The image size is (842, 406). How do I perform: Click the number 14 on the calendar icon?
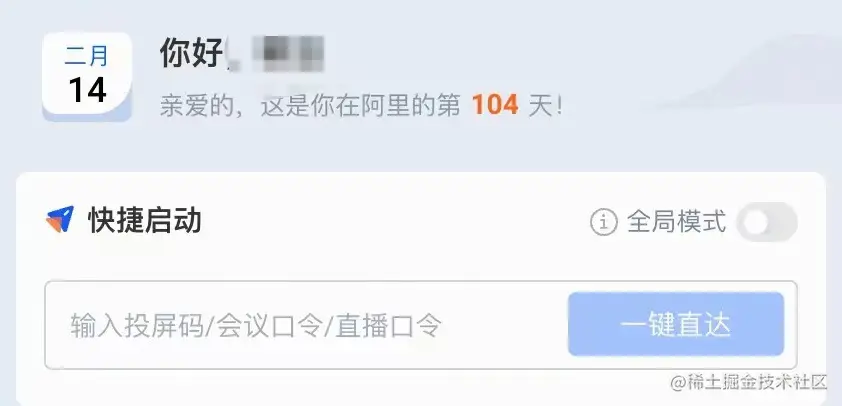point(87,90)
